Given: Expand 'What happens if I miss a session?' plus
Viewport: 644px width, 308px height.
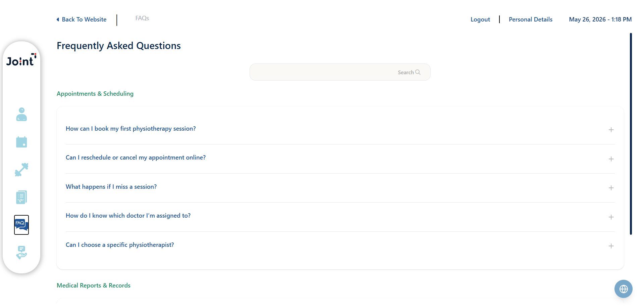Looking at the screenshot, I should point(611,188).
